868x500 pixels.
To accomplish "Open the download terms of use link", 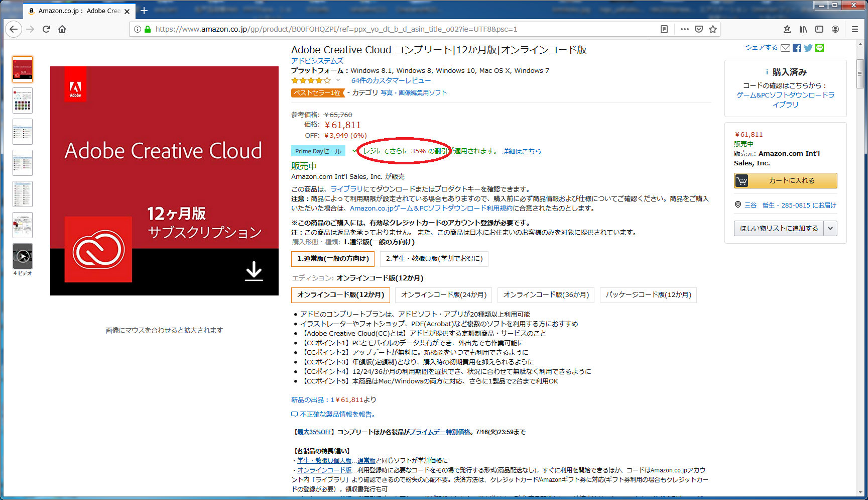I will pyautogui.click(x=431, y=208).
